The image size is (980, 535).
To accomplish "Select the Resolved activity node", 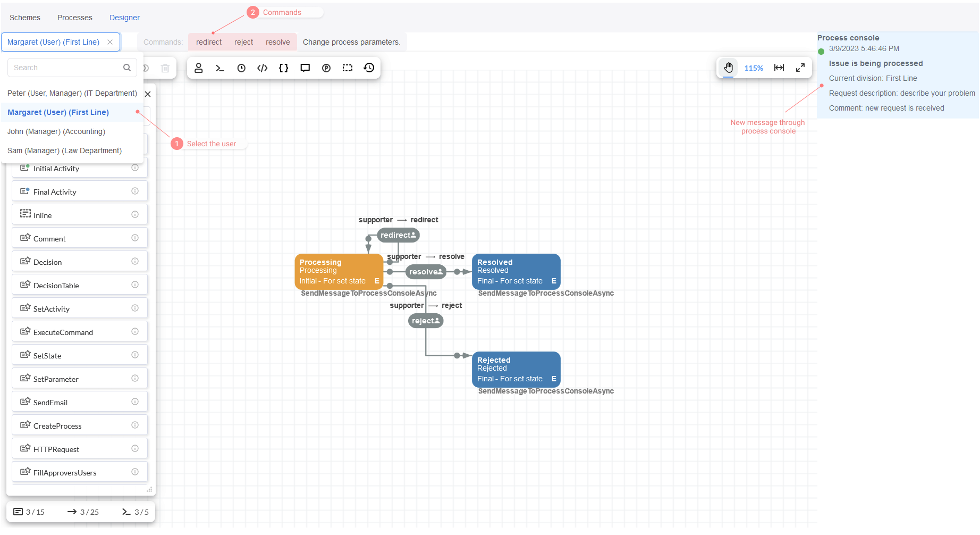I will [516, 272].
